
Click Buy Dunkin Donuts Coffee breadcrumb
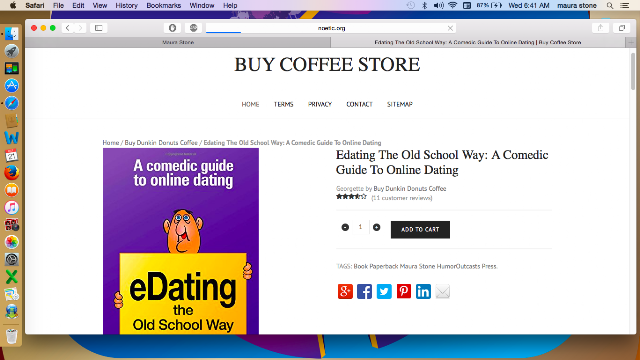point(161,142)
